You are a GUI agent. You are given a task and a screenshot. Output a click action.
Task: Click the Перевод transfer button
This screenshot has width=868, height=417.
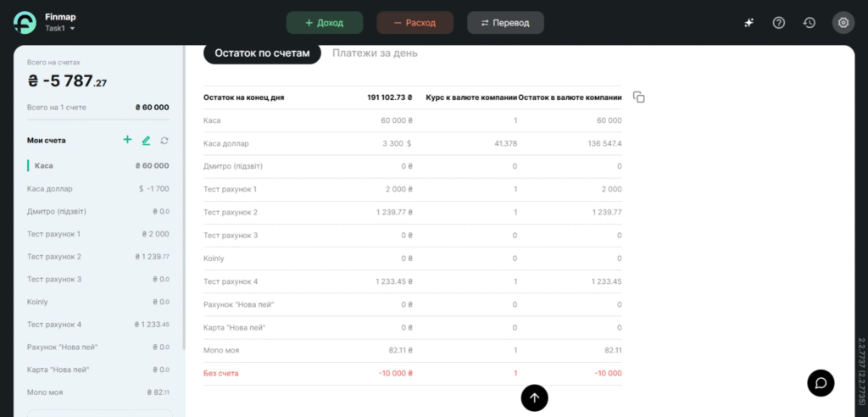tap(505, 23)
